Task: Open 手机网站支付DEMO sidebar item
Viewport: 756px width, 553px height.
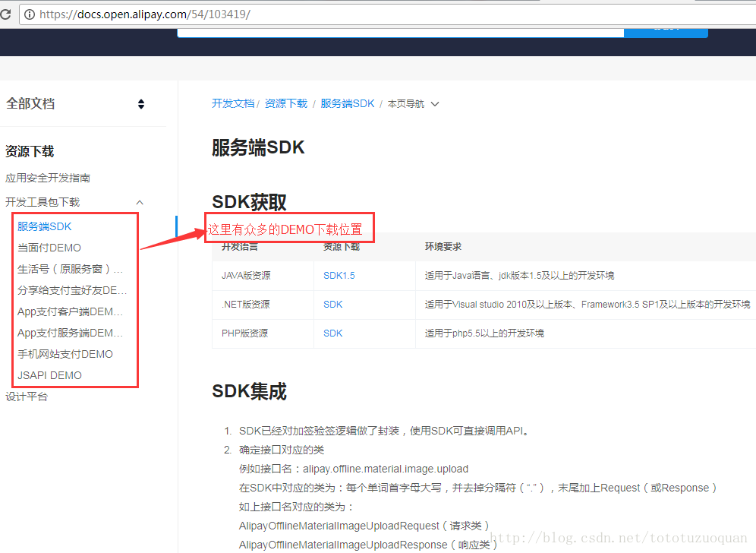Action: click(65, 354)
